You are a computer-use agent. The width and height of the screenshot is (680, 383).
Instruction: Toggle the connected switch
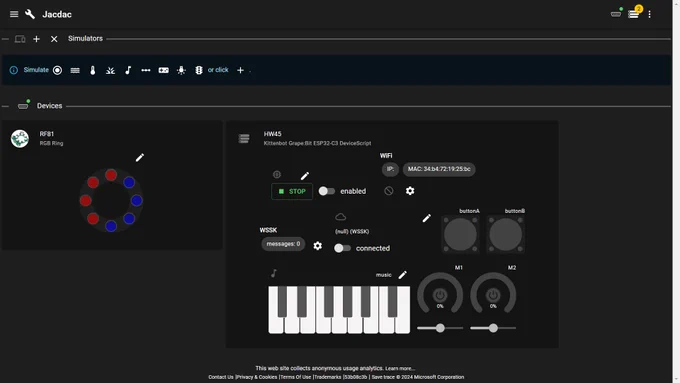[x=342, y=248]
